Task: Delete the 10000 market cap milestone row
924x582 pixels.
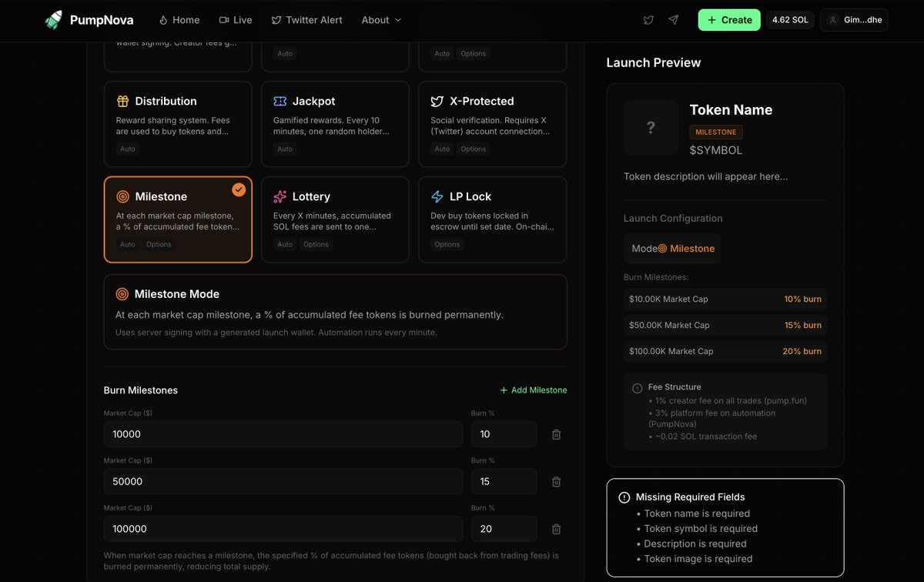Action: (556, 434)
